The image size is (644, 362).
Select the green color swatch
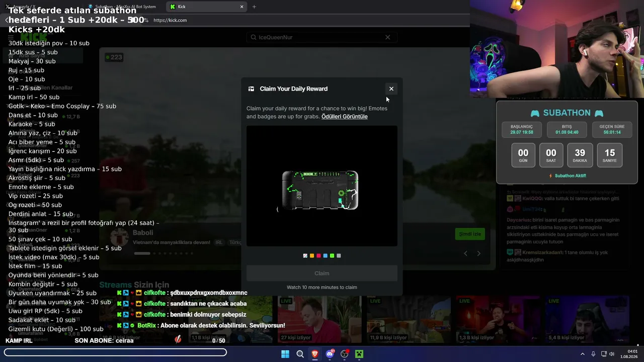[332, 256]
